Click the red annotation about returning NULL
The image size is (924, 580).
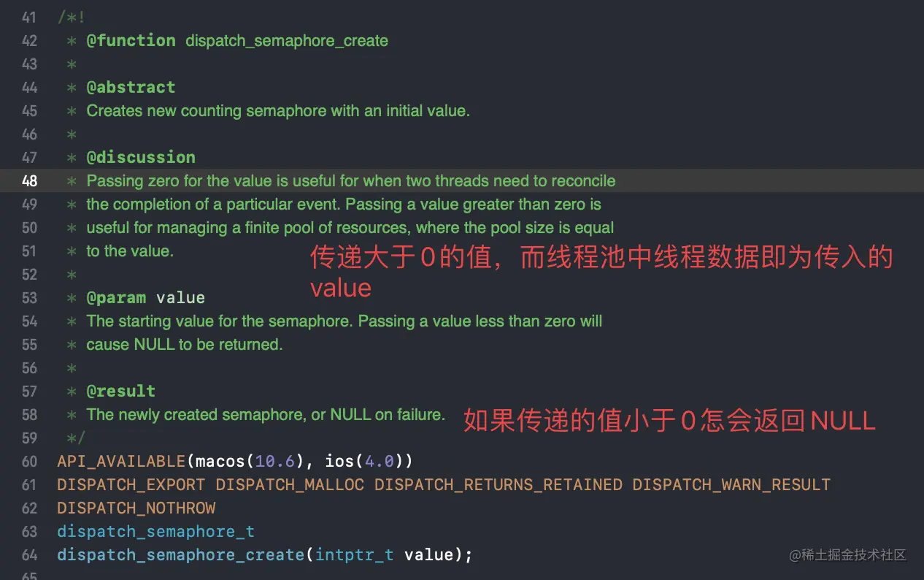[670, 421]
